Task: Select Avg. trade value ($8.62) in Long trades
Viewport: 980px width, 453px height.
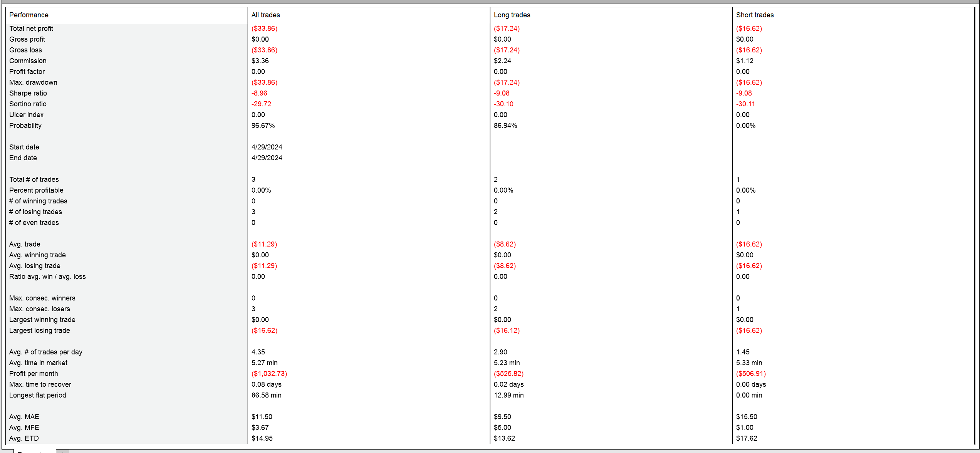Action: tap(505, 244)
